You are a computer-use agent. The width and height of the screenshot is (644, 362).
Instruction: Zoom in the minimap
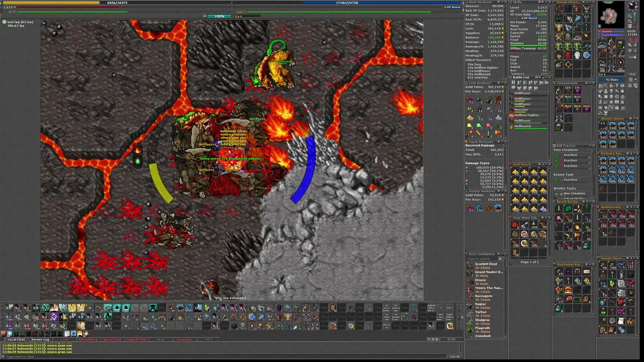click(x=630, y=21)
